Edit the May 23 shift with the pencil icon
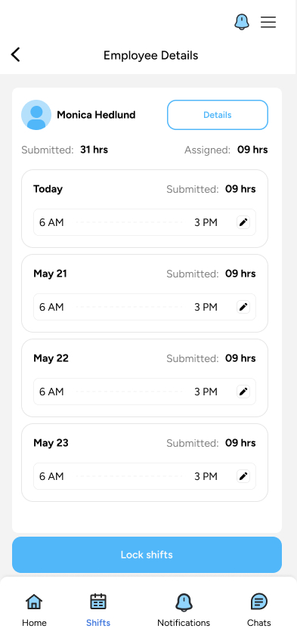 (x=243, y=476)
